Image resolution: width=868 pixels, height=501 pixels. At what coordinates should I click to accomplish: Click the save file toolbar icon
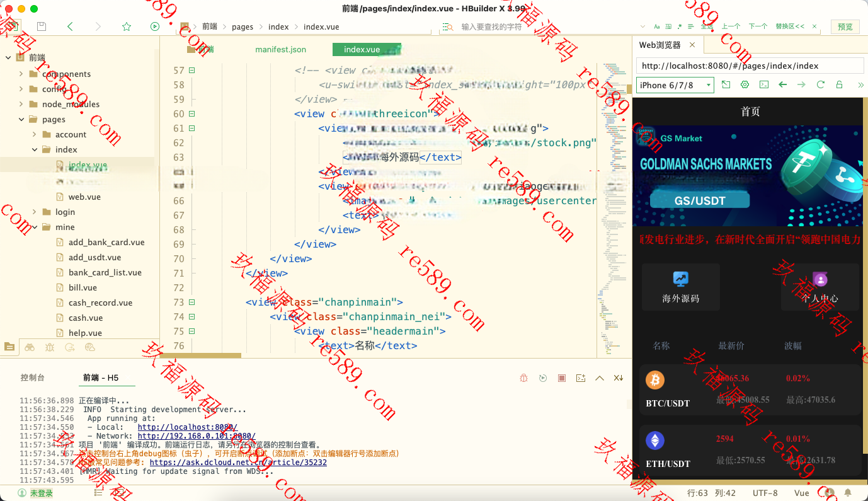[x=42, y=26]
